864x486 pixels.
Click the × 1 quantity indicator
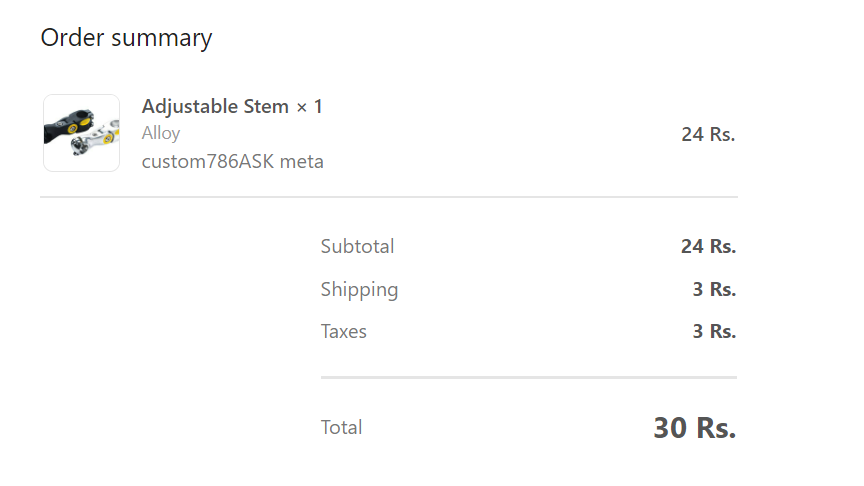[309, 107]
